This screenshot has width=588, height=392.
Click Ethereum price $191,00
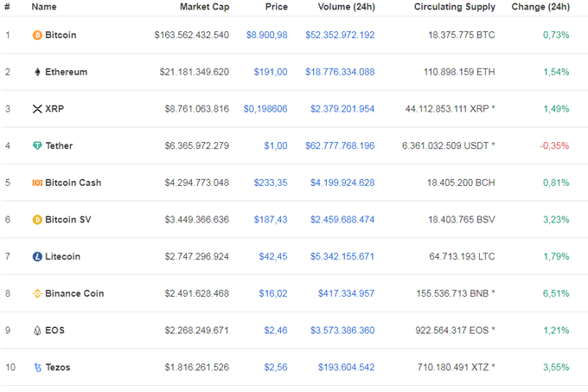coord(271,72)
